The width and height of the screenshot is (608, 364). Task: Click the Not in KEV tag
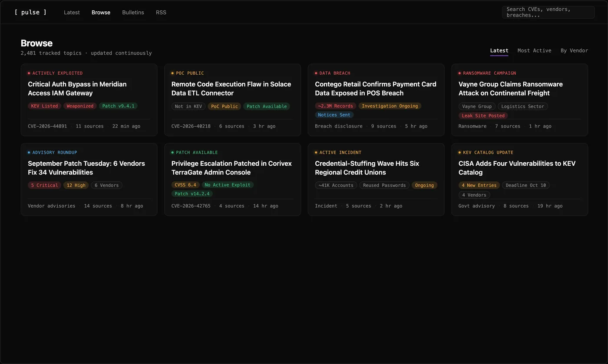point(188,106)
